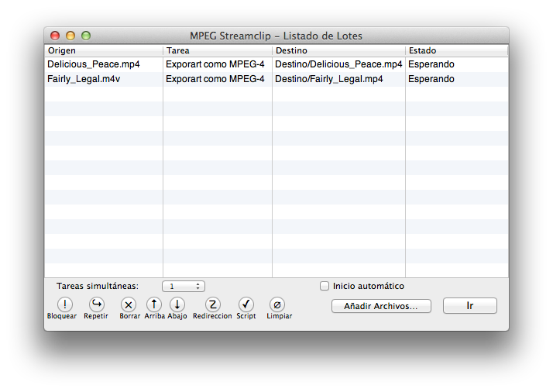553x392 pixels.
Task: Click the green zoom window button
Action: [86, 36]
